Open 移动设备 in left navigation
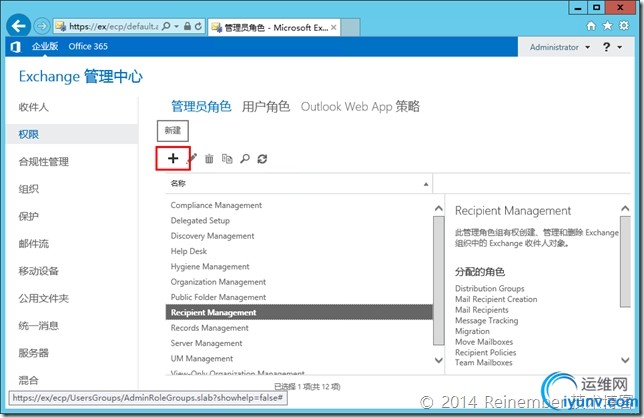The width and height of the screenshot is (644, 418). pos(38,271)
